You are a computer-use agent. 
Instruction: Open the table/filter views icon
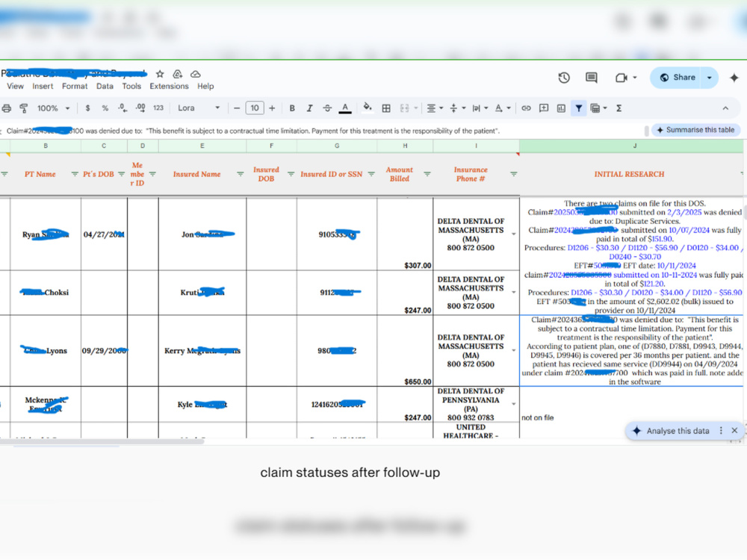coord(595,108)
